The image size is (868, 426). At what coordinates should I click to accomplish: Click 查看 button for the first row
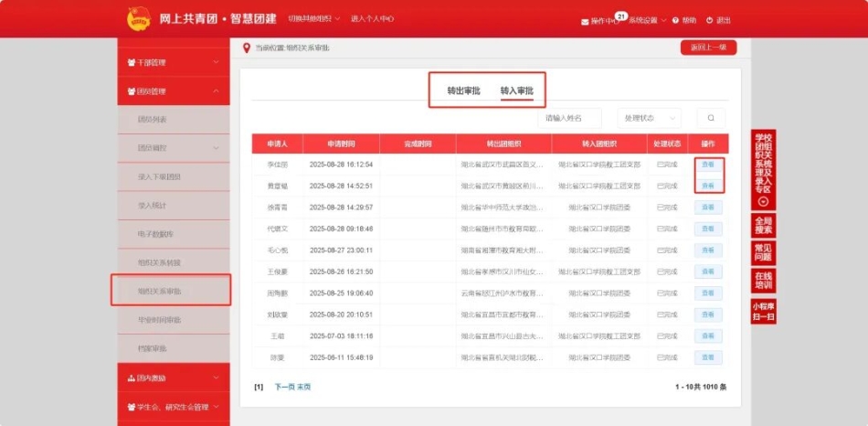click(708, 165)
